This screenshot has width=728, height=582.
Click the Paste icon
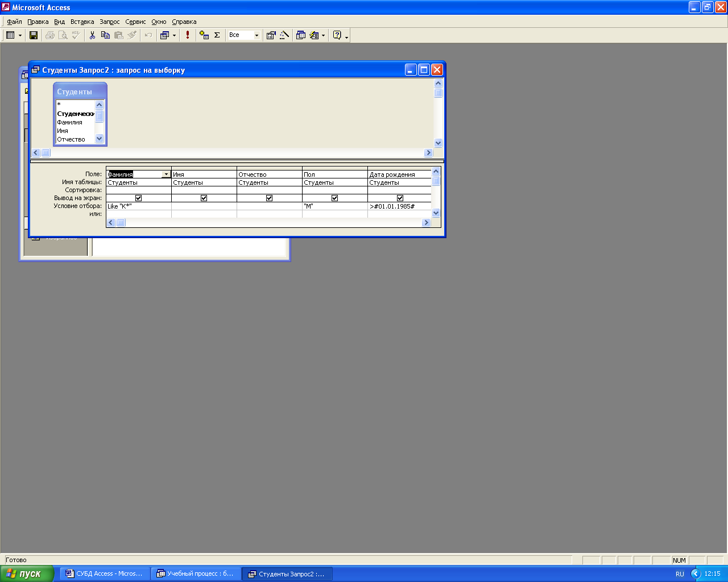(x=118, y=35)
